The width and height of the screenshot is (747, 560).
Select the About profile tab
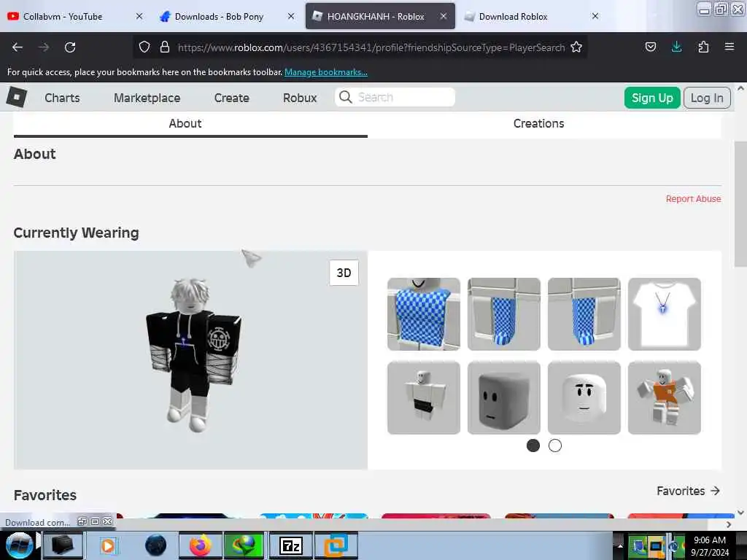[190, 124]
